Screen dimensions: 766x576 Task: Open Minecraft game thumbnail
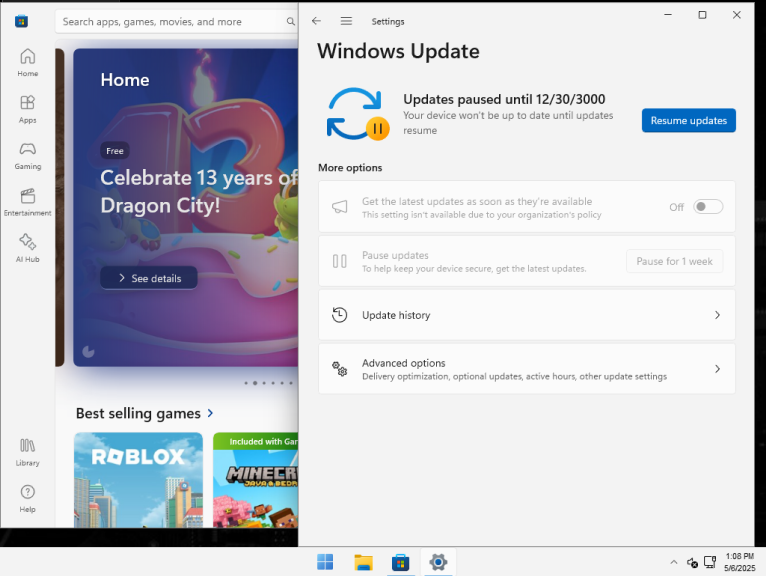pyautogui.click(x=255, y=480)
